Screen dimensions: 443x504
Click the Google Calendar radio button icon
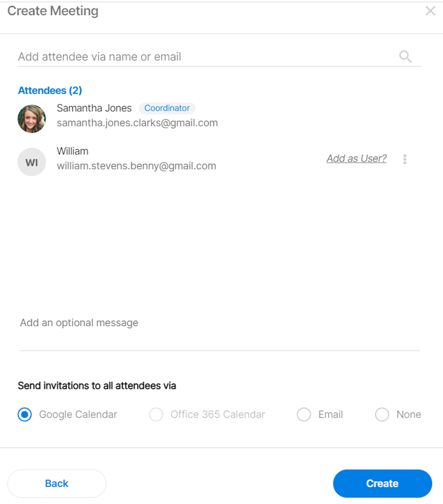tap(24, 414)
